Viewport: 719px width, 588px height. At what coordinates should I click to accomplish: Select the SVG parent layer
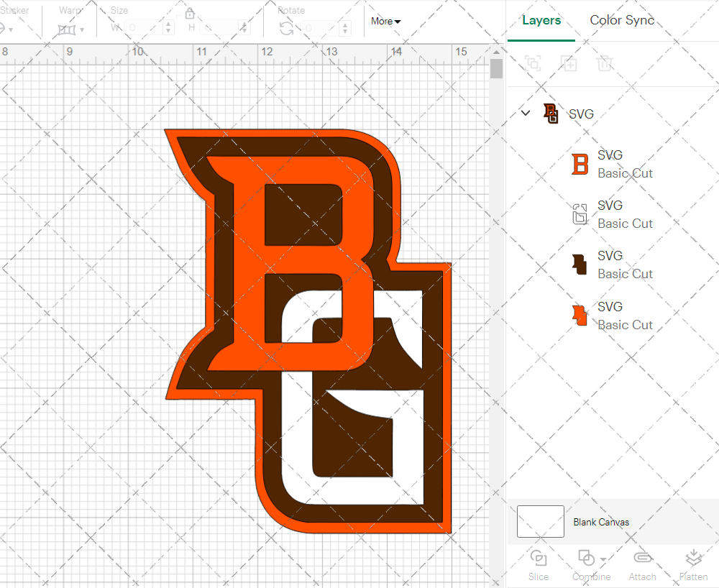click(x=580, y=114)
